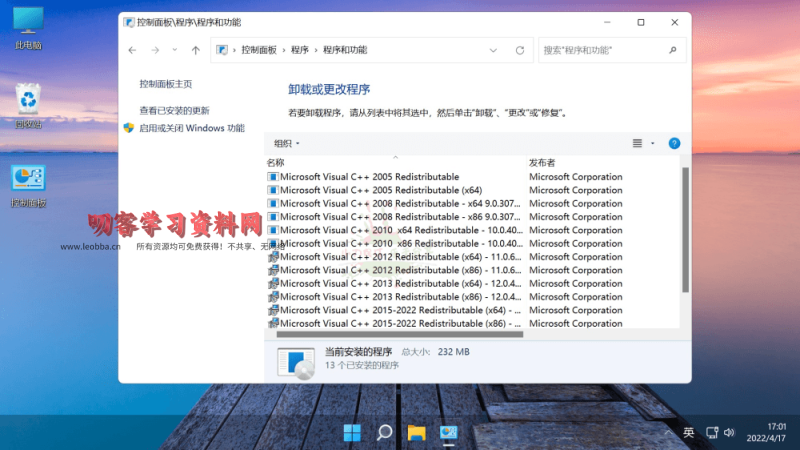Maximize the Programs and Features window
The image size is (800, 450).
[641, 22]
